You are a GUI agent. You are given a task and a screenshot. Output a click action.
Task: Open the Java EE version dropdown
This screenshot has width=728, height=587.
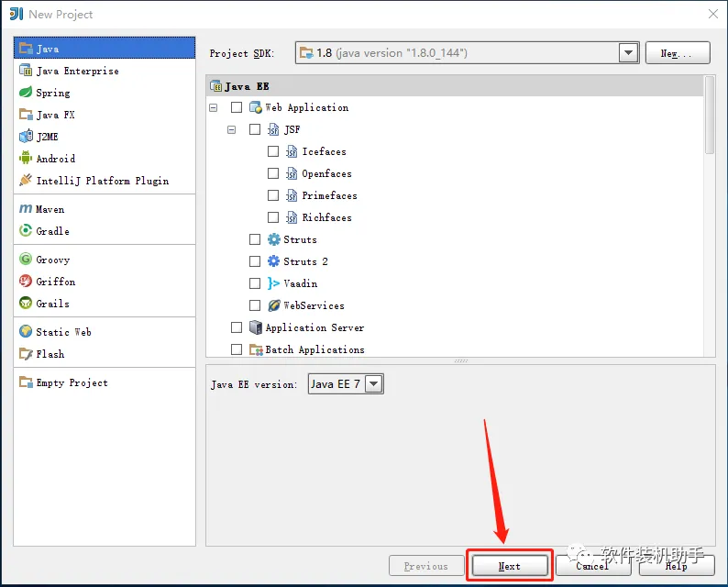(x=374, y=384)
